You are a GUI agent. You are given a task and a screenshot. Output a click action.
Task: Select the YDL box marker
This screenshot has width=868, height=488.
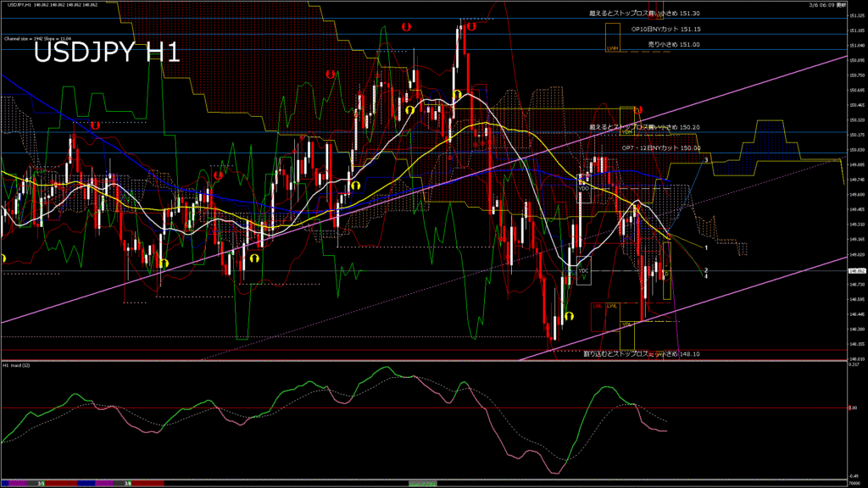pyautogui.click(x=627, y=324)
